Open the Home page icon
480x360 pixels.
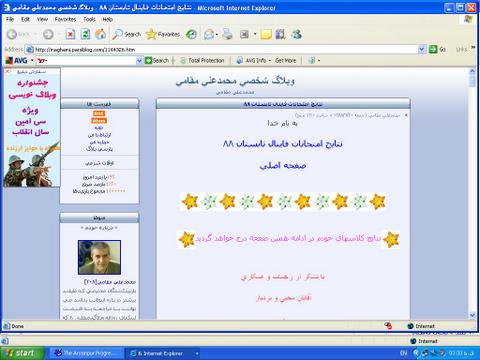pos(100,34)
